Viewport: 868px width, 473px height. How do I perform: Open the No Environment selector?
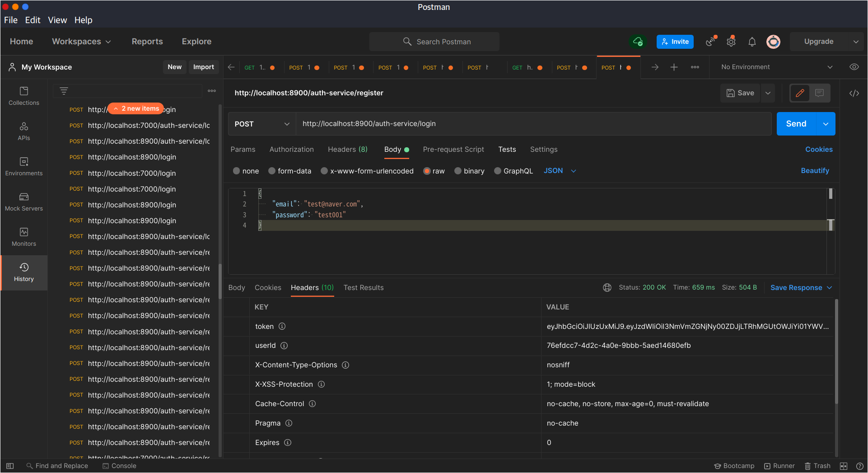pyautogui.click(x=776, y=67)
